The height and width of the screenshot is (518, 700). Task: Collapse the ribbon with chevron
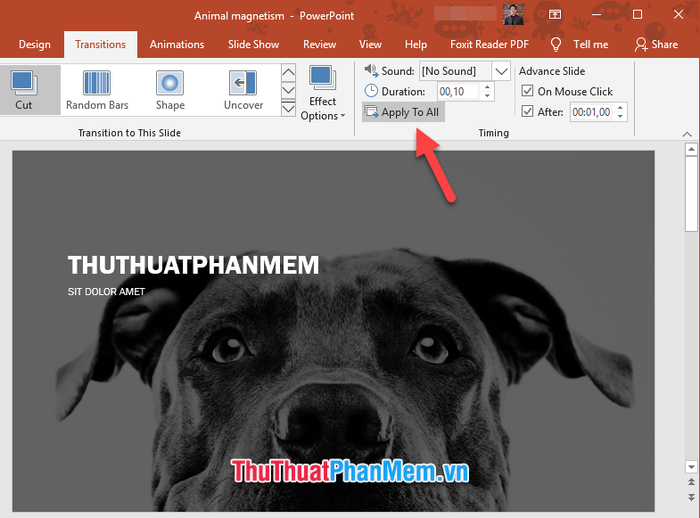point(687,134)
